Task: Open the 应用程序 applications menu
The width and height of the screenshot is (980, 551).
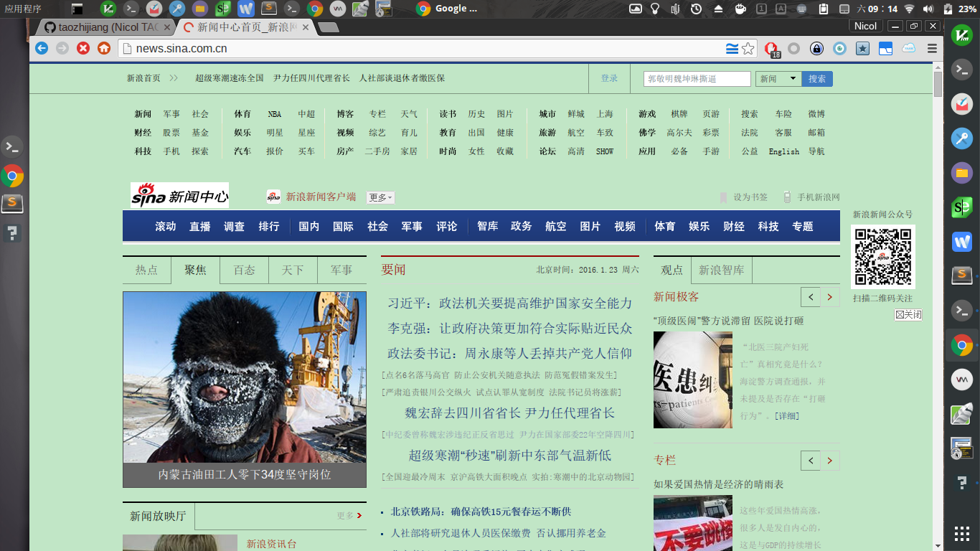Action: [x=23, y=9]
